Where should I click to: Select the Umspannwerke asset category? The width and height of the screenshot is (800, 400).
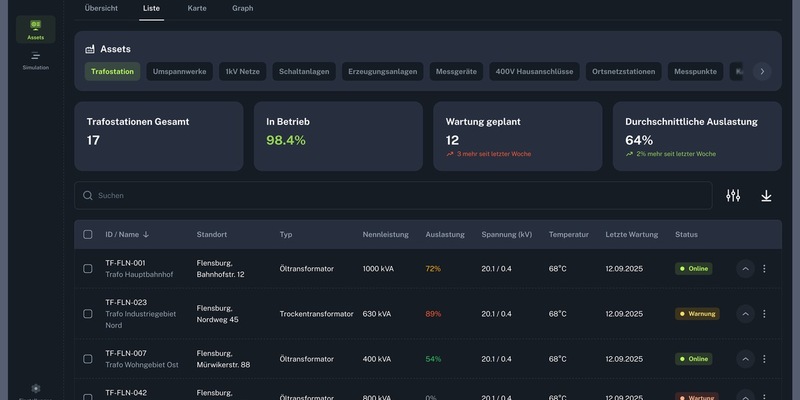(179, 72)
